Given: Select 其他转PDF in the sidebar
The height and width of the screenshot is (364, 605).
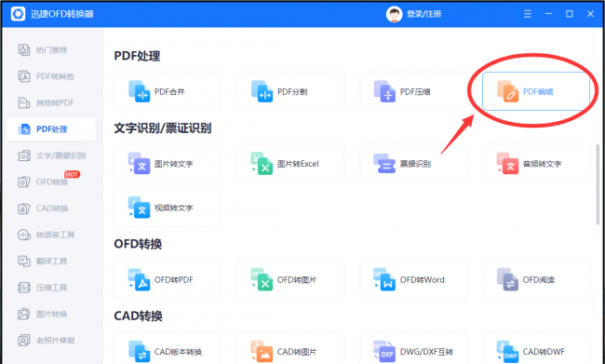Looking at the screenshot, I should click(x=51, y=102).
